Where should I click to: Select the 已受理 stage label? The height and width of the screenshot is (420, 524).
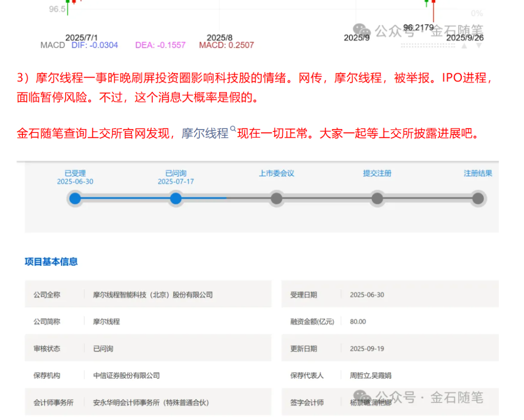click(x=75, y=173)
